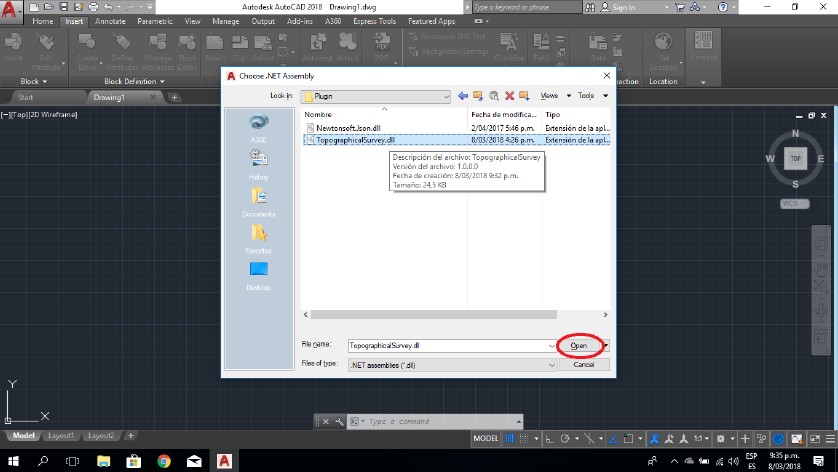The image size is (838, 472).
Task: Switch to the Annotate ribbon tab
Action: (110, 21)
